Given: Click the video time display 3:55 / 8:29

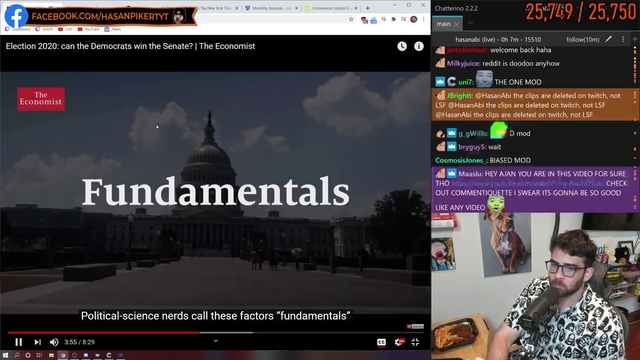Looking at the screenshot, I should click(79, 342).
